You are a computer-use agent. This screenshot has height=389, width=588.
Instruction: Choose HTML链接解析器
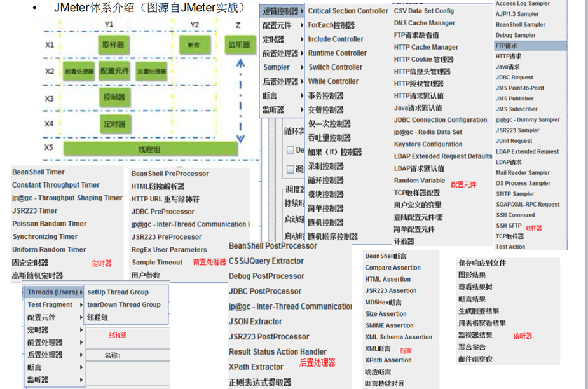[x=158, y=186]
